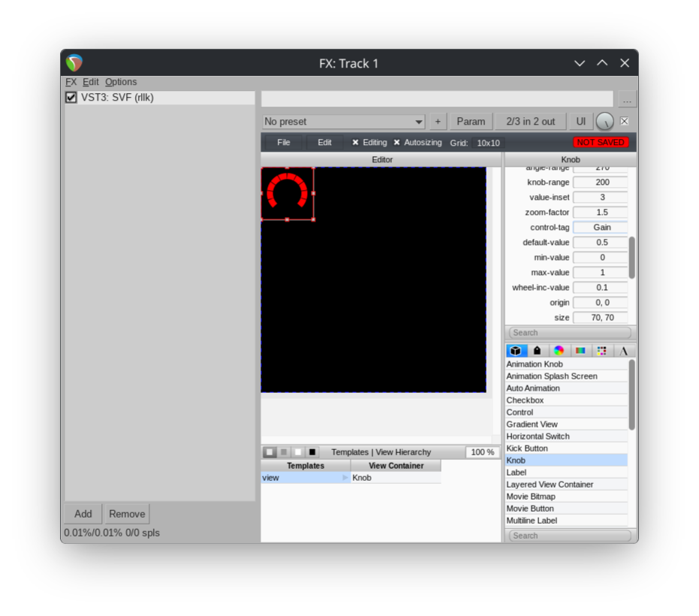Toggle the Autosizing checkbox

tap(397, 143)
